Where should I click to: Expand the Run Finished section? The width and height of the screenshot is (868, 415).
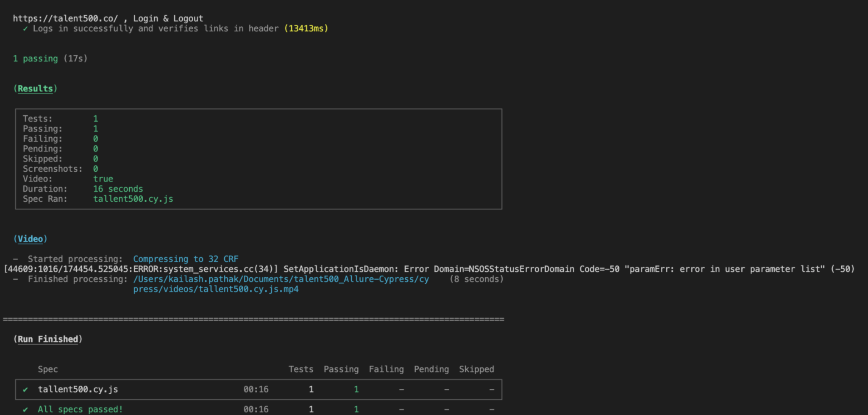(x=48, y=339)
